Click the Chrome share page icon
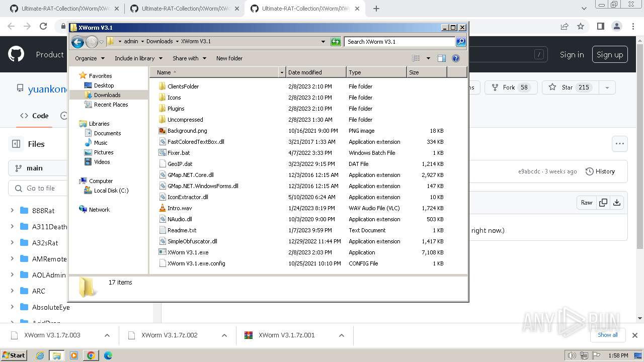Image resolution: width=644 pixels, height=362 pixels. click(565, 26)
